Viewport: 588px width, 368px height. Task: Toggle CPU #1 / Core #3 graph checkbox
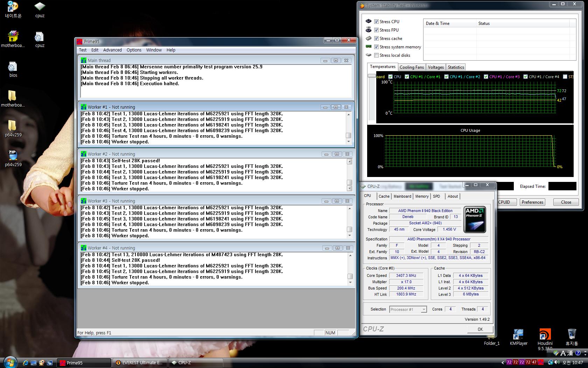click(x=486, y=76)
